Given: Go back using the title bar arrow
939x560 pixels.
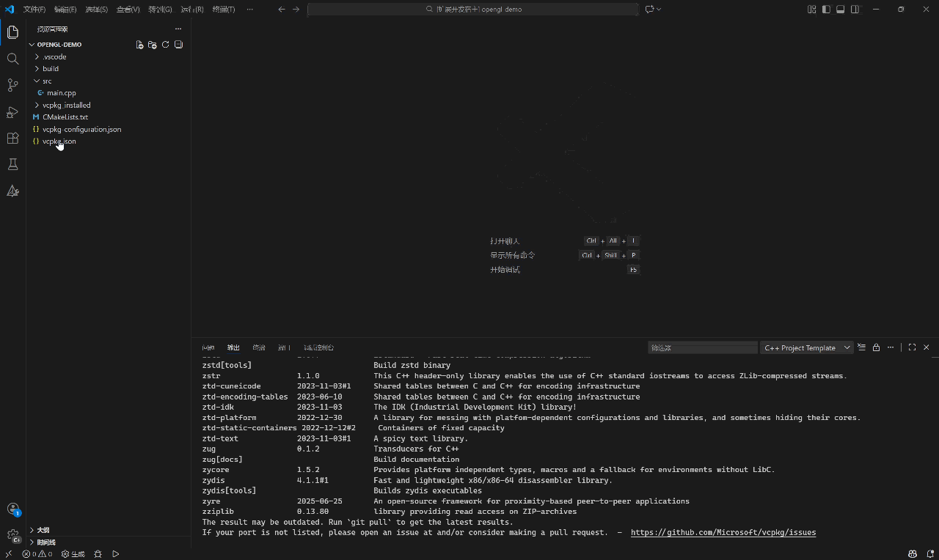Looking at the screenshot, I should (x=282, y=9).
